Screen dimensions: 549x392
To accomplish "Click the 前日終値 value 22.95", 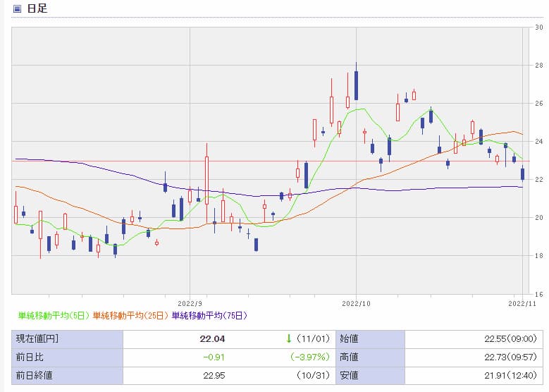I will pos(213,375).
